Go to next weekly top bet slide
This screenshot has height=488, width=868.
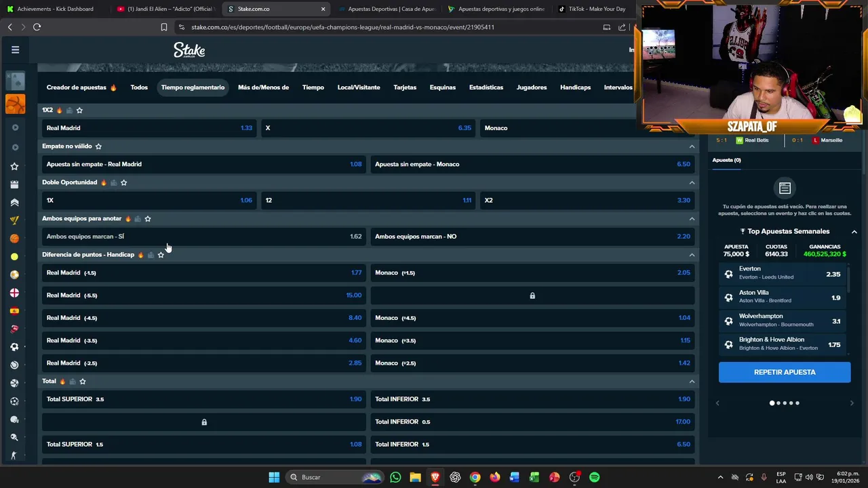(852, 403)
